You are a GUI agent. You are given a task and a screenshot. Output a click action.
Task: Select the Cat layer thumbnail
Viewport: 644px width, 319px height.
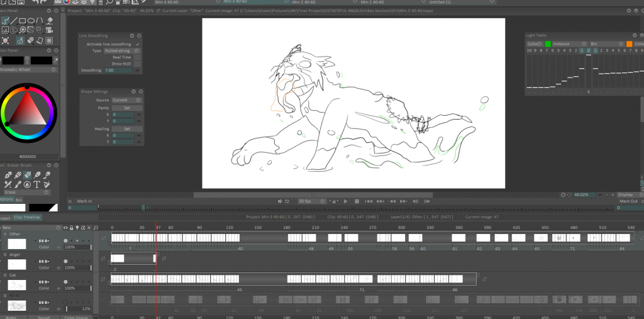click(17, 285)
